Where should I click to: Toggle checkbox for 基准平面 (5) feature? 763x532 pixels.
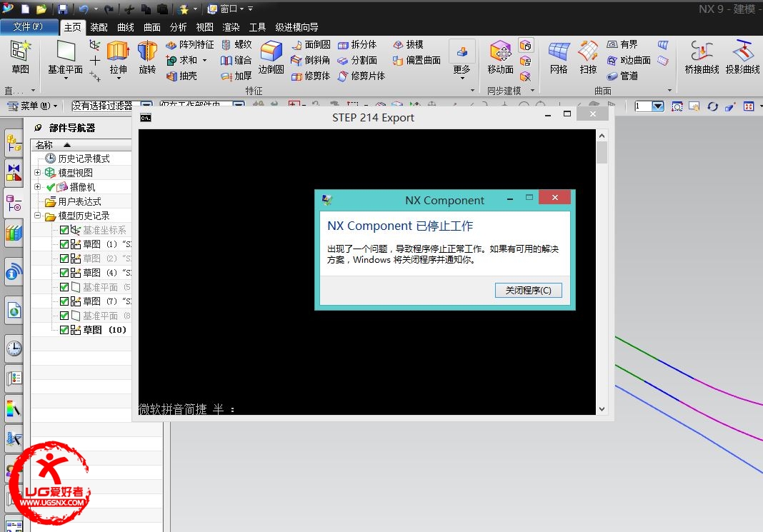(64, 287)
